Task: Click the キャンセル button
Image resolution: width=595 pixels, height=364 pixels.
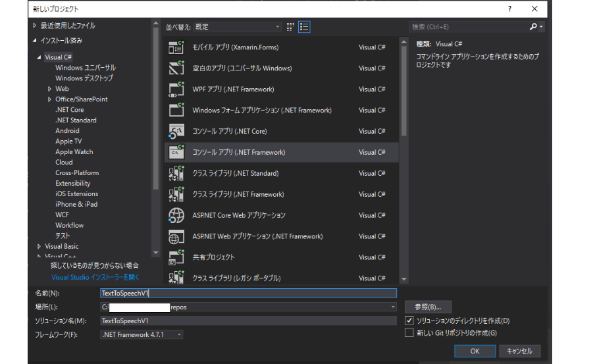Action: [x=519, y=351]
